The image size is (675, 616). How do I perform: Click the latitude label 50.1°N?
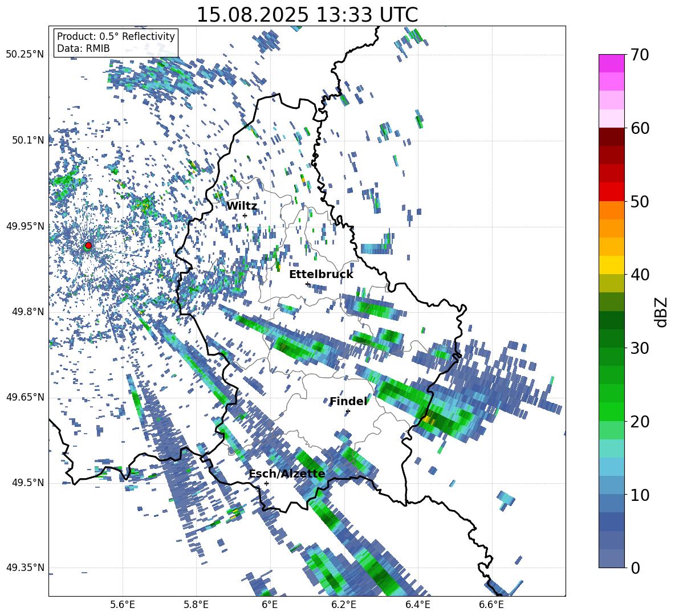[27, 140]
